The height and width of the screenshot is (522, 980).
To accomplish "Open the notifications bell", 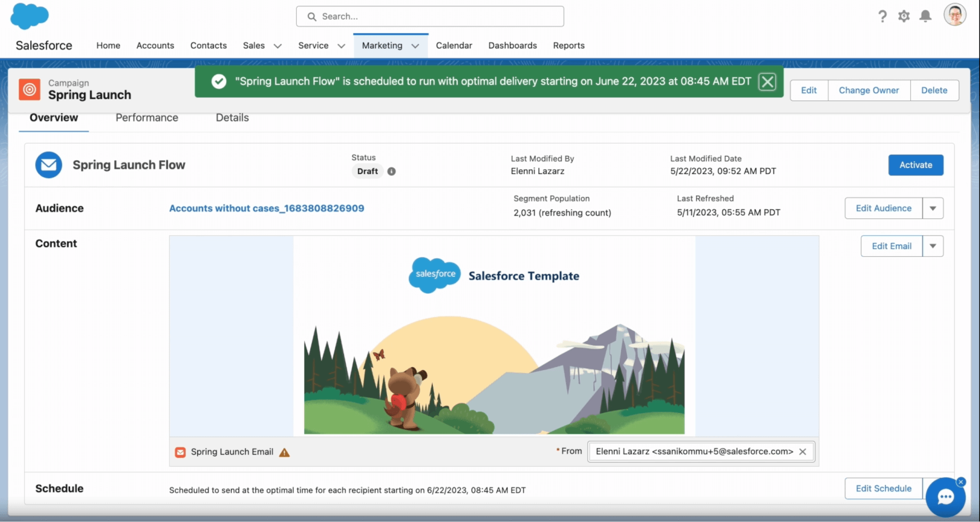I will (x=926, y=16).
